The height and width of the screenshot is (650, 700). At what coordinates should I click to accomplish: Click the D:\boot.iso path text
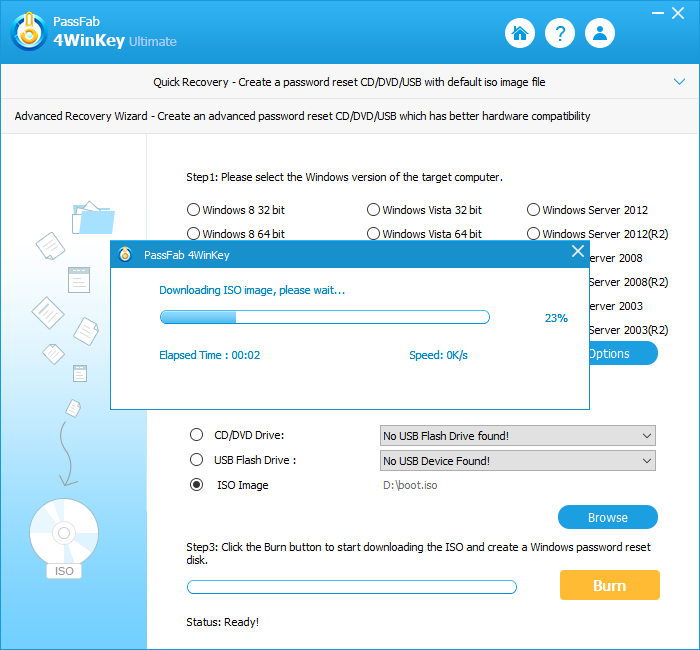(410, 485)
